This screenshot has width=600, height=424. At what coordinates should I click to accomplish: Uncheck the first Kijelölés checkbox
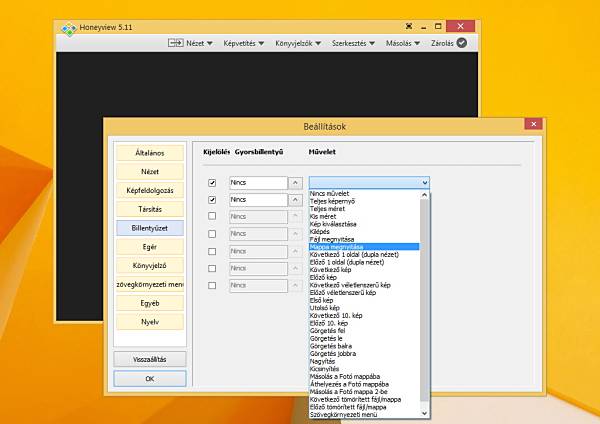[x=212, y=183]
